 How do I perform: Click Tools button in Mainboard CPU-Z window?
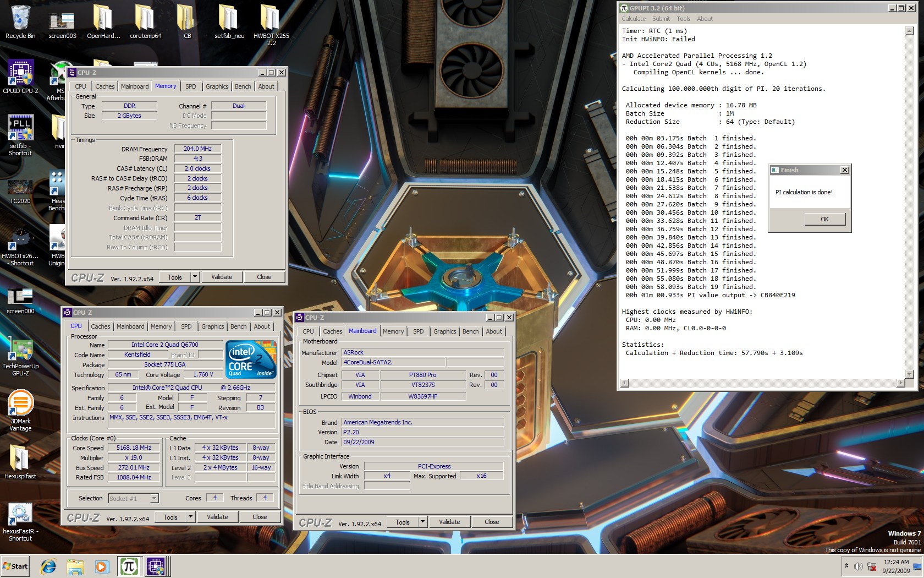click(402, 522)
